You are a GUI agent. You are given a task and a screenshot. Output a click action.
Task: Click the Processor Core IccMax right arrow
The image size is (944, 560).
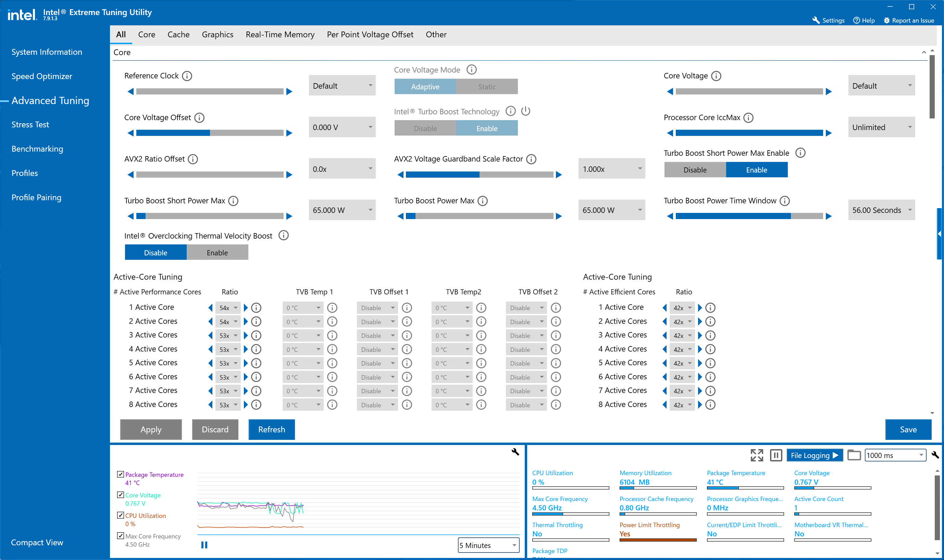(x=829, y=133)
